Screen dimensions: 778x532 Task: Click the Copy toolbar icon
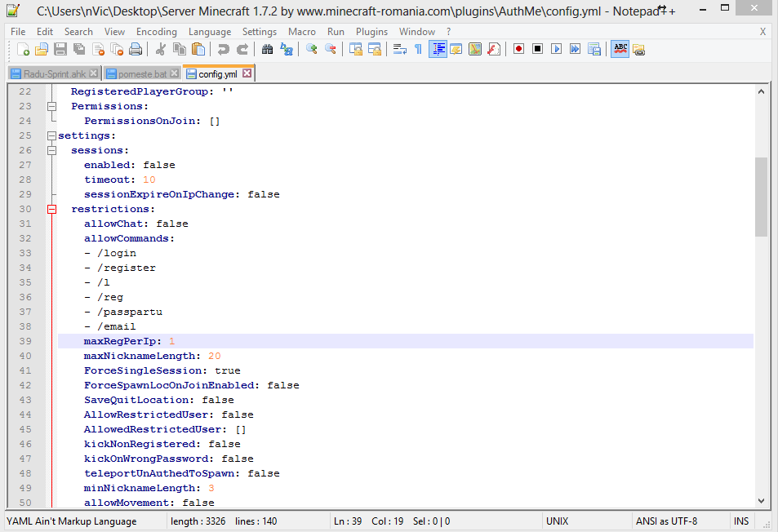click(x=179, y=49)
